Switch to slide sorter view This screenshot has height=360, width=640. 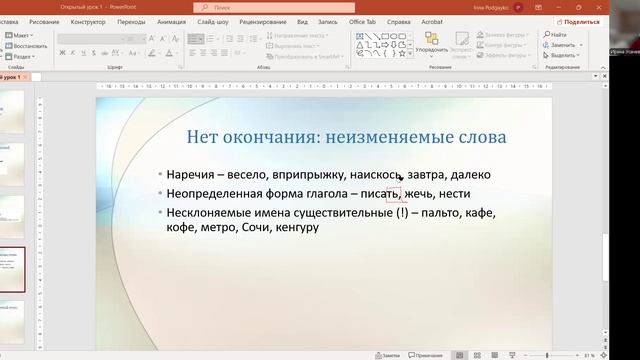(x=477, y=356)
